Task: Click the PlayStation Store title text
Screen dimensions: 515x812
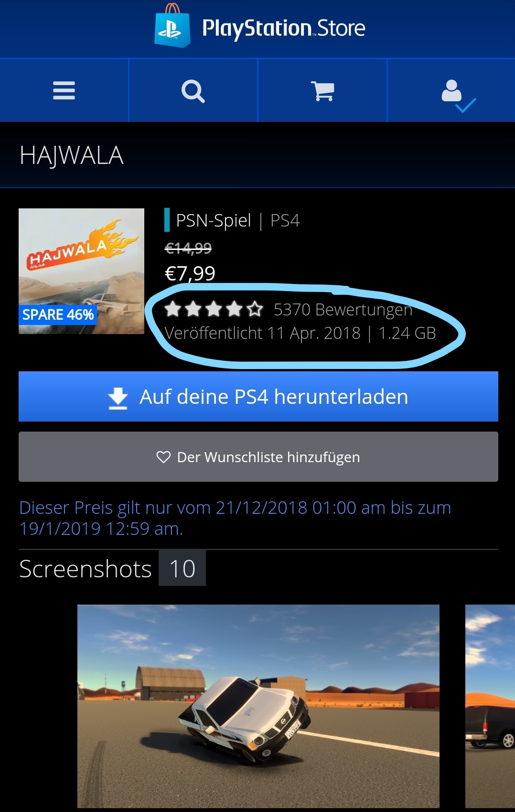Action: pyautogui.click(x=284, y=28)
